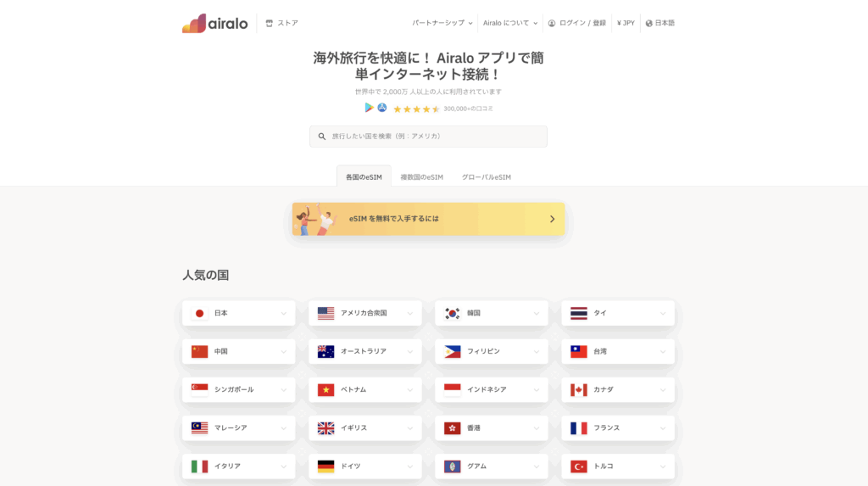Viewport: 868px width, 486px height.
Task: Change currency via ¥ JPY
Action: click(626, 23)
